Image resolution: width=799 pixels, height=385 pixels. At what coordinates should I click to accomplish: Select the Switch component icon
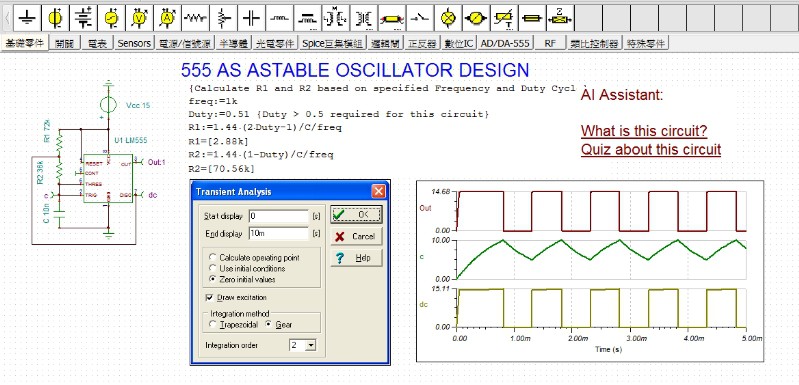coord(419,18)
